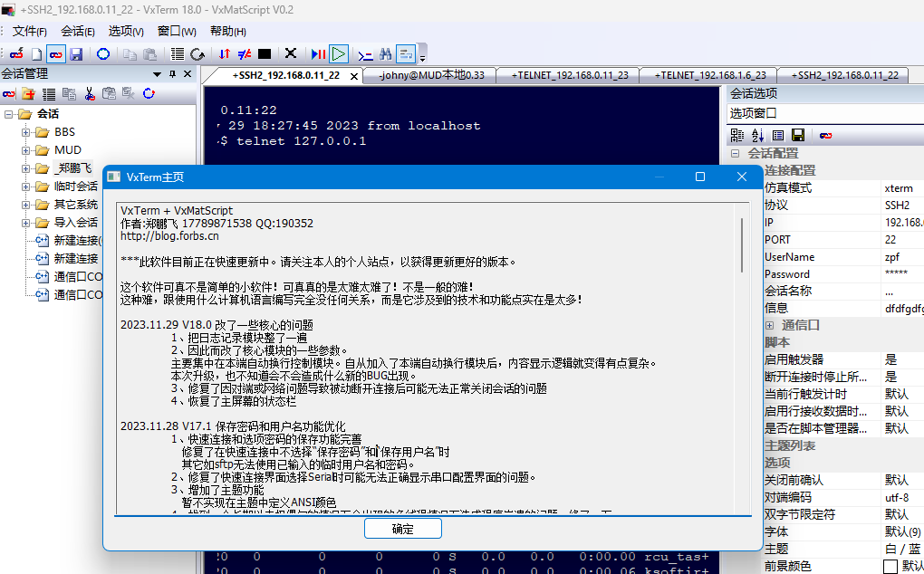
Task: Click the scissors cut icon in session manager
Action: pyautogui.click(x=90, y=93)
